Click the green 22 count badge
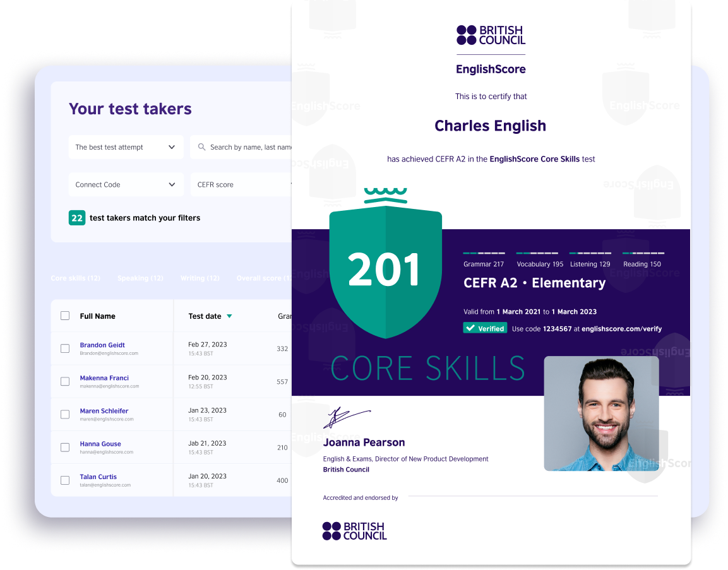The width and height of the screenshot is (728, 570). 77,218
